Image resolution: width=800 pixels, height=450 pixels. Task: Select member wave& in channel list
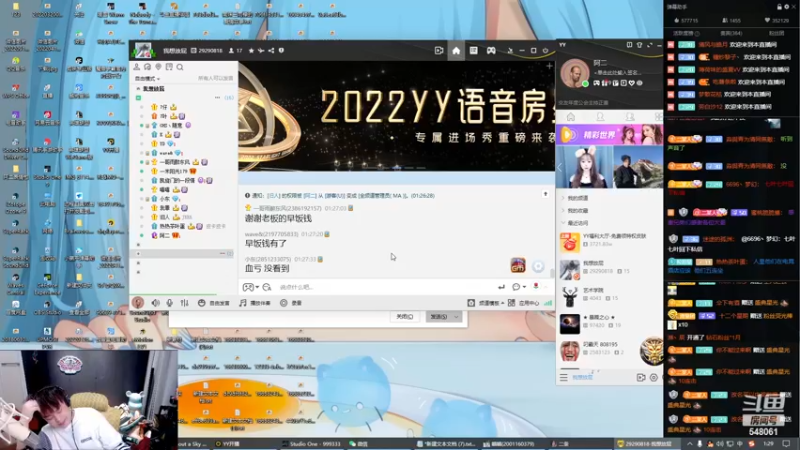pyautogui.click(x=168, y=153)
